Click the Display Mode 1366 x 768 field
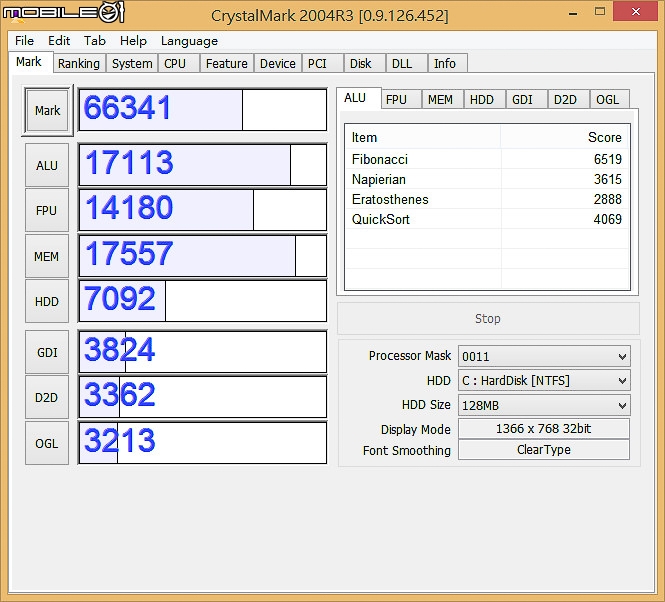The width and height of the screenshot is (665, 602). pos(544,428)
